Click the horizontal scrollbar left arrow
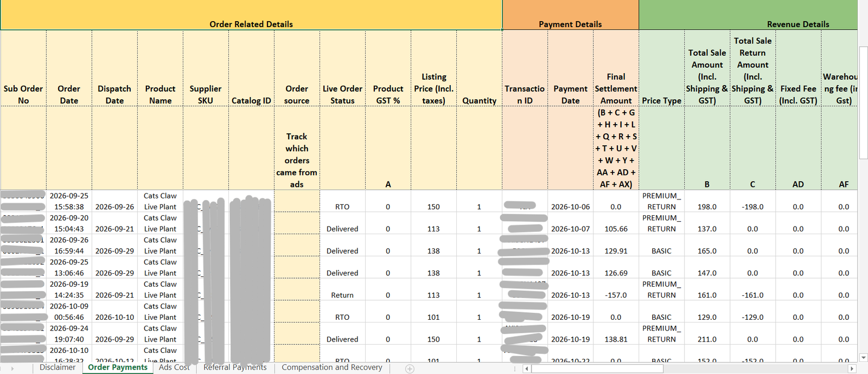 [x=526, y=369]
